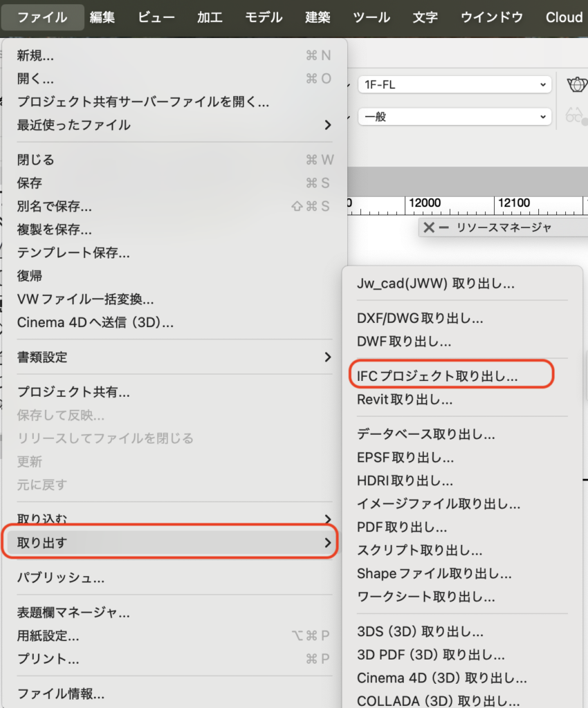Click the glasses visibility icon
588x708 pixels.
[x=576, y=116]
